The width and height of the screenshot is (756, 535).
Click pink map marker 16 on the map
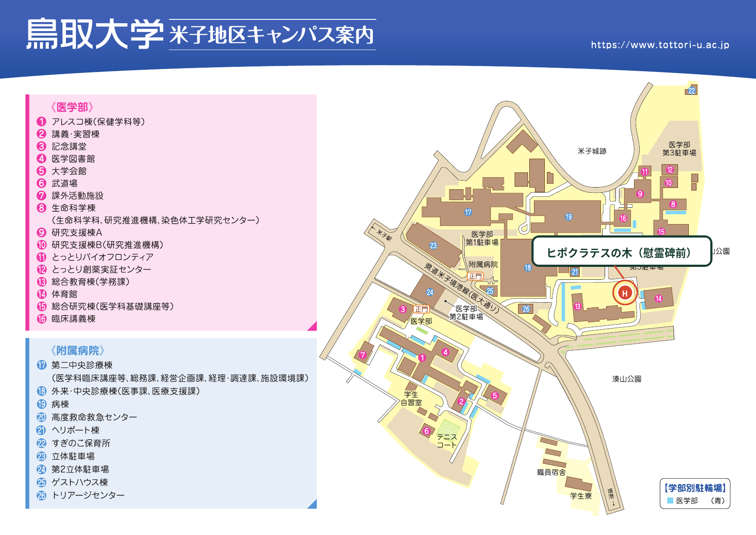(x=623, y=218)
